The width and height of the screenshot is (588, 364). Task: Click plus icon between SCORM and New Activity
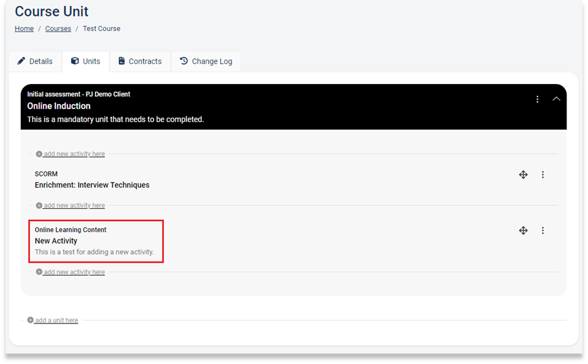39,206
